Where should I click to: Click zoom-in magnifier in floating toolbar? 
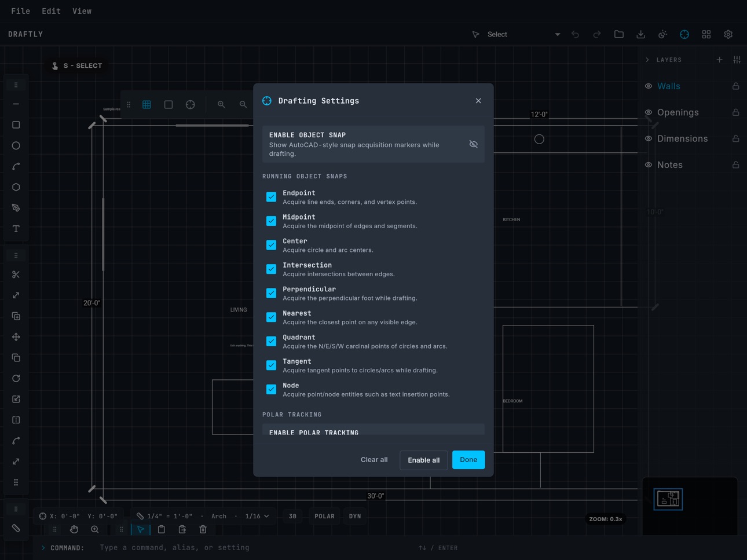(x=221, y=105)
